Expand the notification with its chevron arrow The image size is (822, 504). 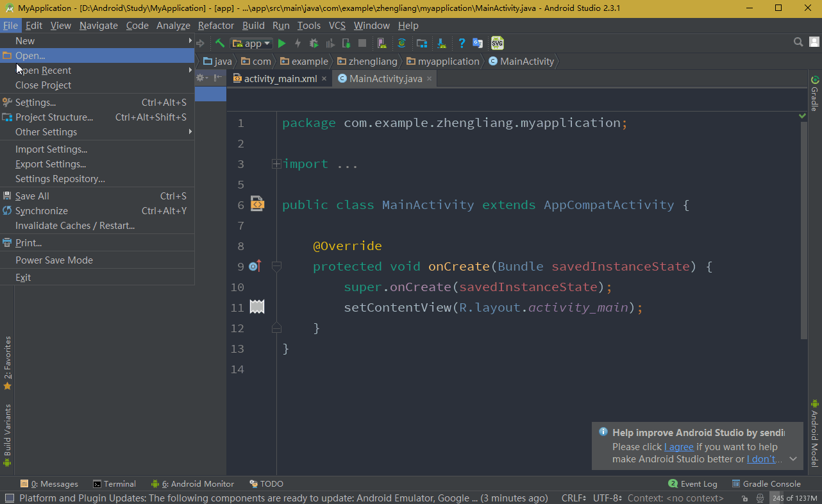[x=793, y=459]
